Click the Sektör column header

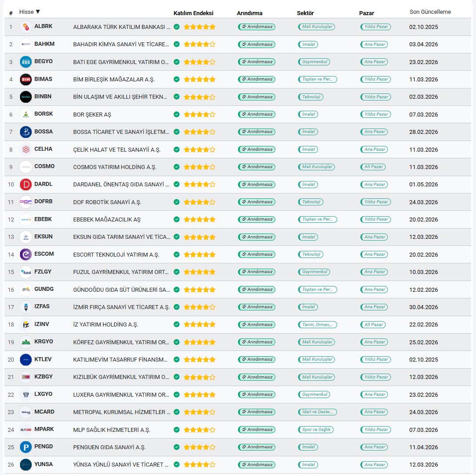pos(305,13)
